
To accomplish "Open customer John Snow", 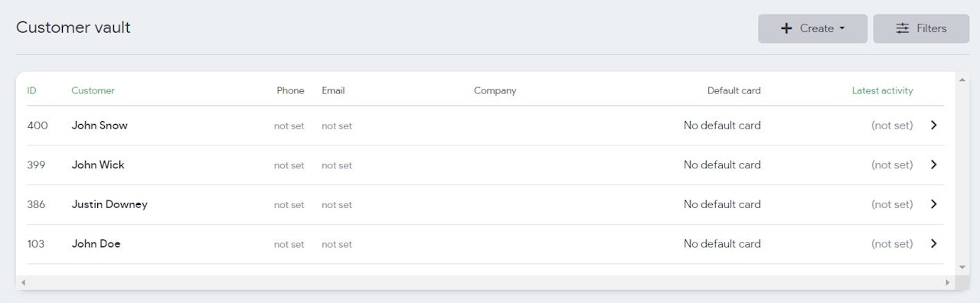I will pyautogui.click(x=100, y=125).
